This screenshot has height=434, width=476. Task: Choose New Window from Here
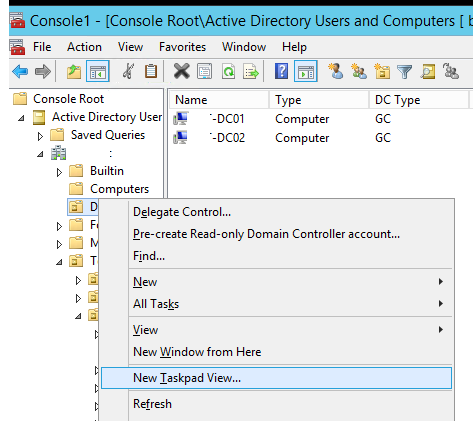click(277, 352)
